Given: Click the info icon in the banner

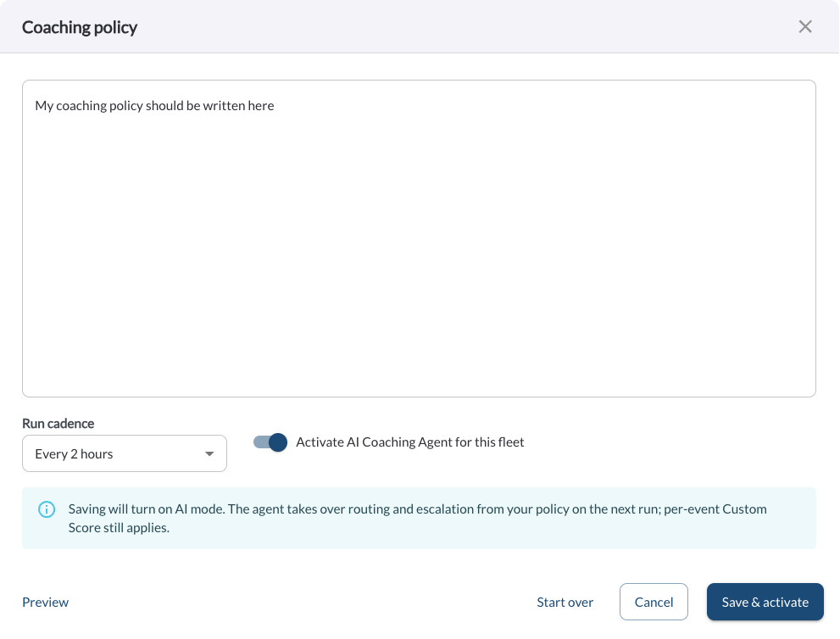Looking at the screenshot, I should coord(47,509).
